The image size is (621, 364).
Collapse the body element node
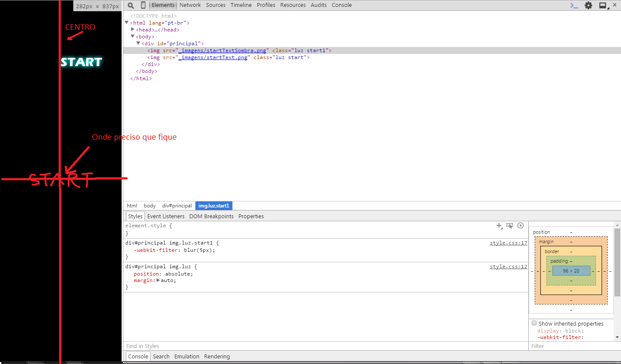(133, 36)
